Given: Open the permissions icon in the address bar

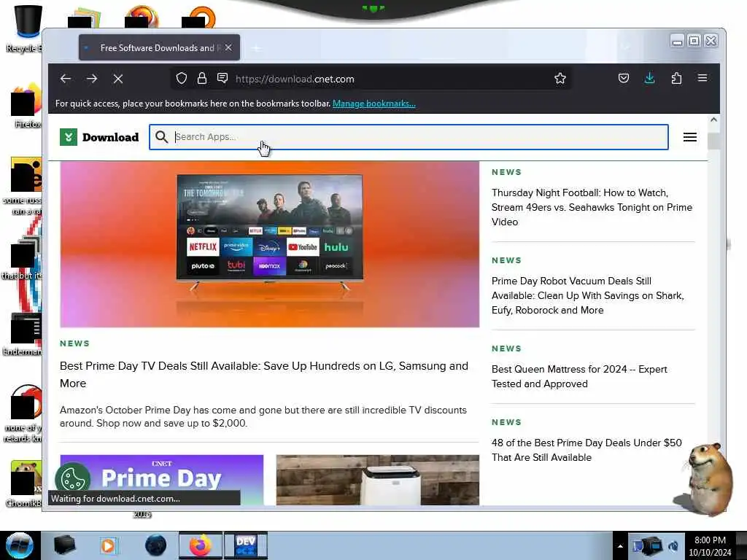Looking at the screenshot, I should point(222,78).
